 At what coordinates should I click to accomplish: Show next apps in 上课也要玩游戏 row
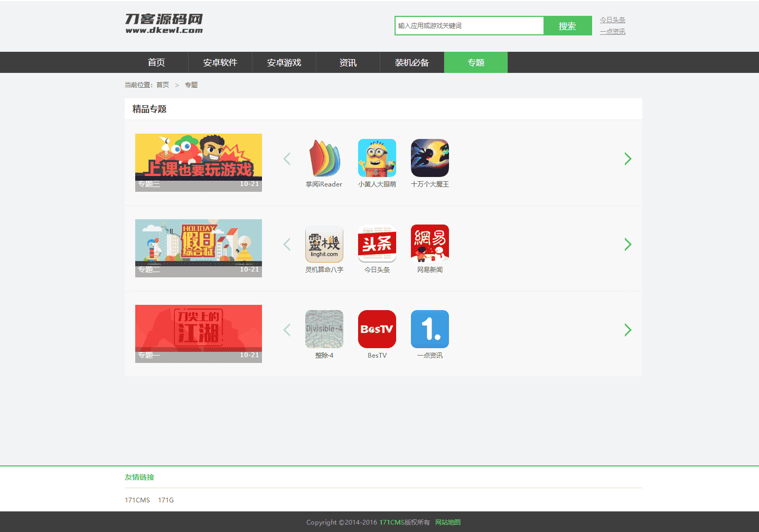(628, 158)
